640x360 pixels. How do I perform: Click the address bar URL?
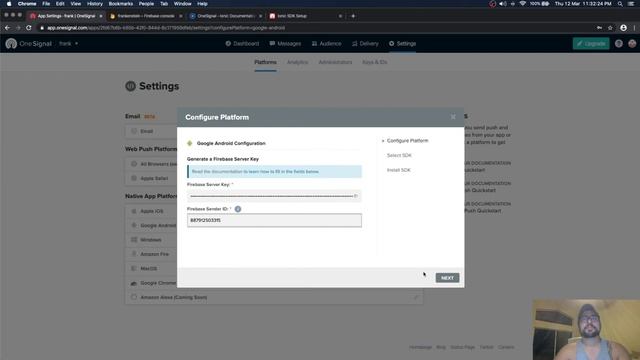[x=166, y=28]
